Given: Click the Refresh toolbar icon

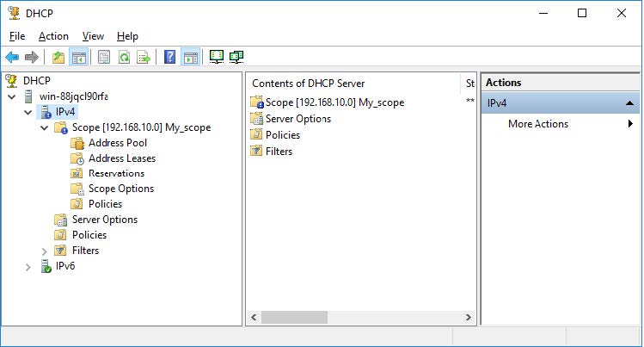Looking at the screenshot, I should click(x=124, y=57).
